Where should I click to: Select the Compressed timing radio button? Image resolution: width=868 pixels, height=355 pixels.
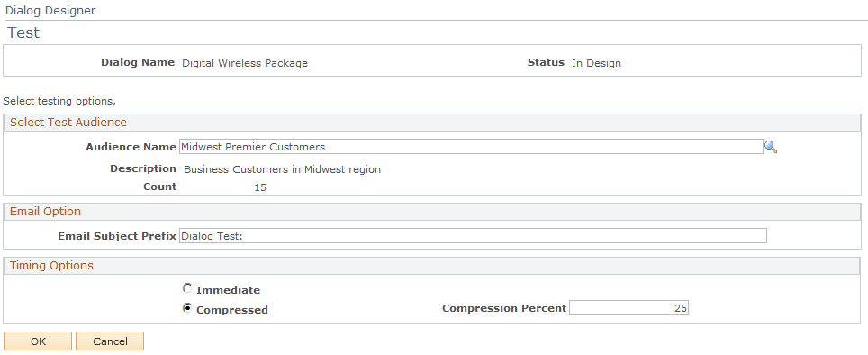point(187,308)
